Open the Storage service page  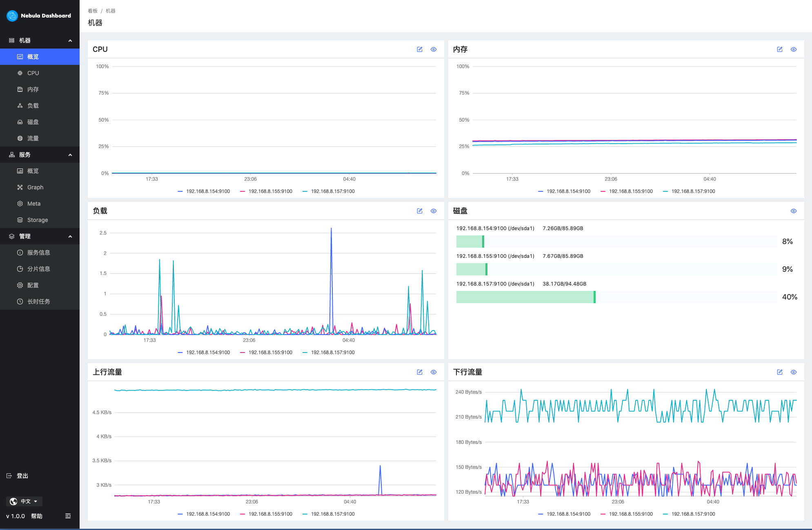point(40,220)
